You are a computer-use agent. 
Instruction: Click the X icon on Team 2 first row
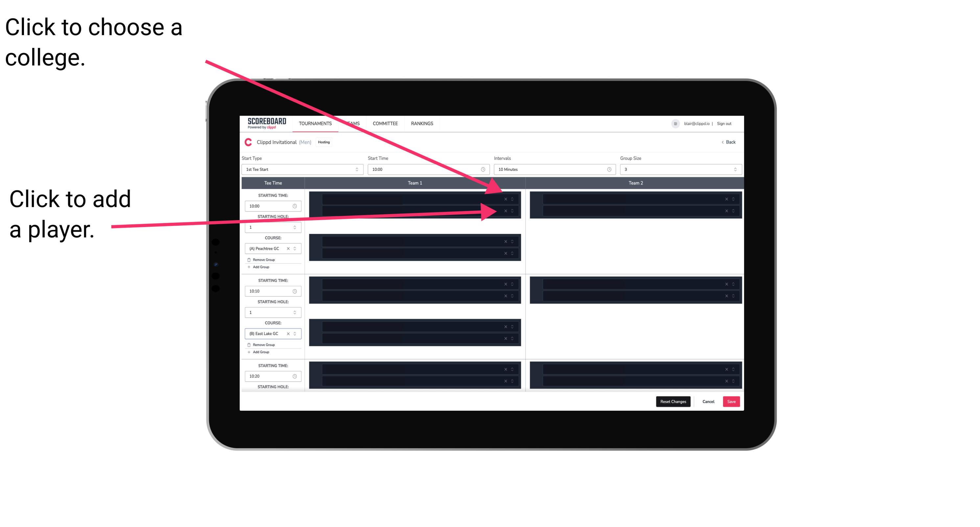coord(726,198)
